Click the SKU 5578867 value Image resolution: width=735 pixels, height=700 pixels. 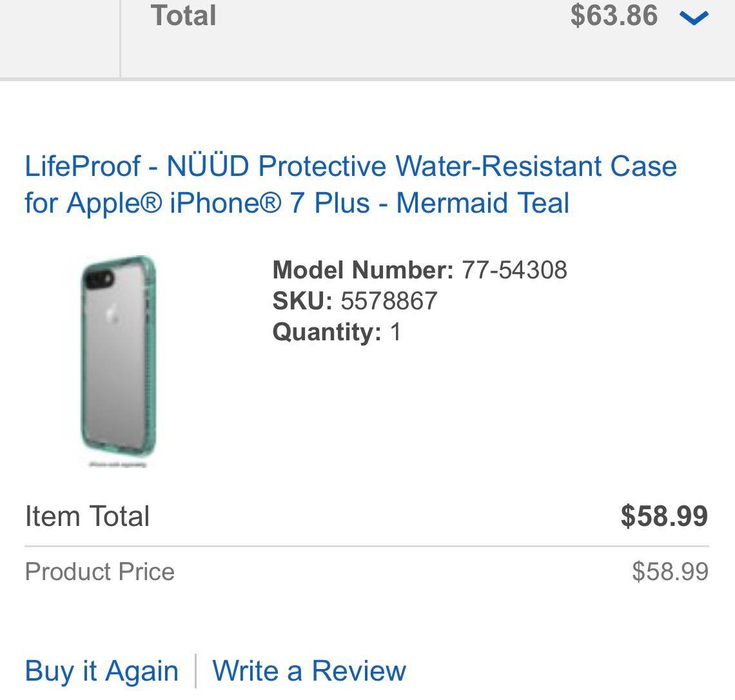(x=389, y=301)
